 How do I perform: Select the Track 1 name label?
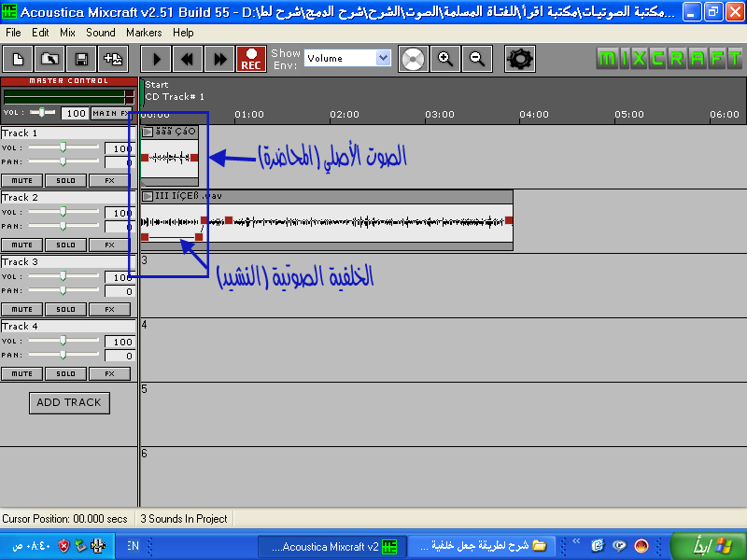(x=68, y=133)
